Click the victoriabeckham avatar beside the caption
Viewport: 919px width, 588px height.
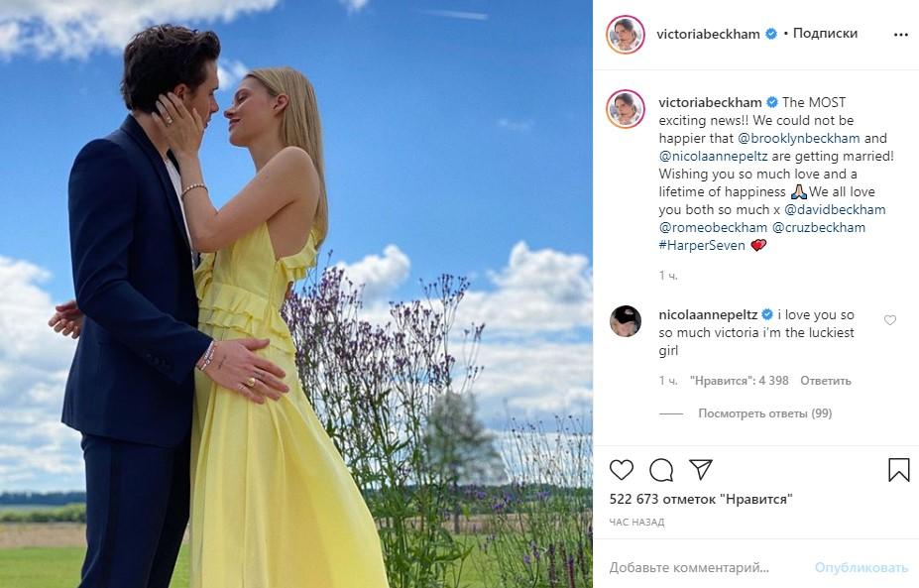pyautogui.click(x=625, y=109)
